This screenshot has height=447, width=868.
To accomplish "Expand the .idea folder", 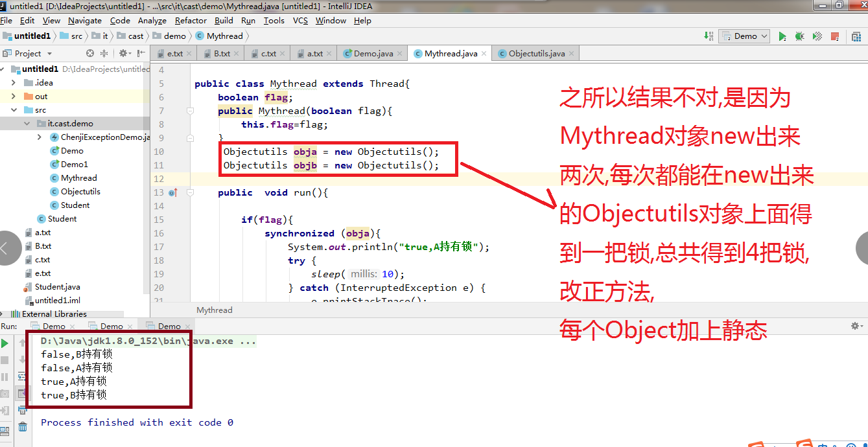I will (14, 82).
